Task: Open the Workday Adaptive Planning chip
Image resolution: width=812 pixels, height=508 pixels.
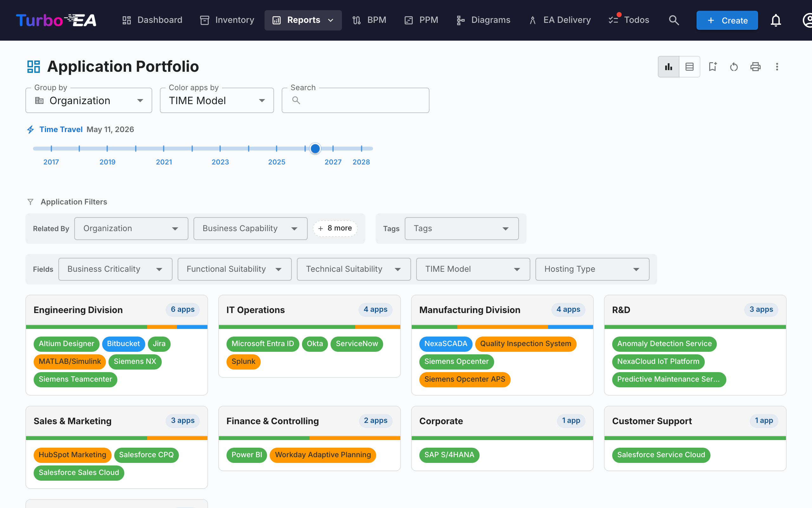Action: coord(323,455)
